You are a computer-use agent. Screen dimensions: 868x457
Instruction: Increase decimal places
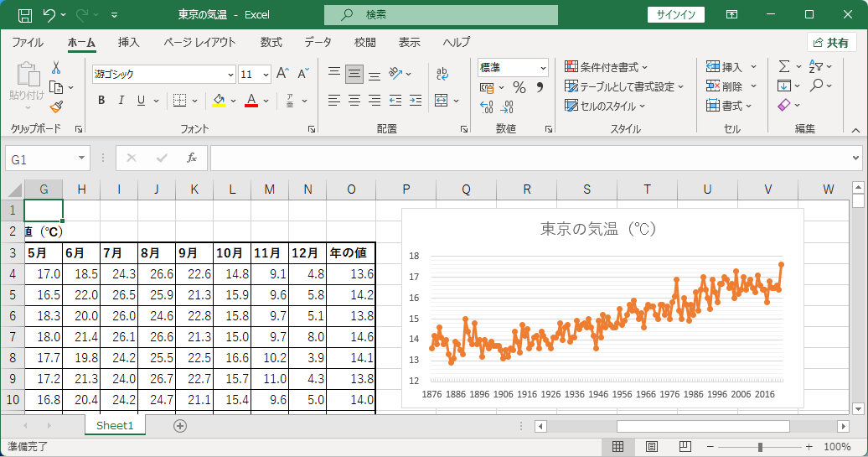click(487, 107)
